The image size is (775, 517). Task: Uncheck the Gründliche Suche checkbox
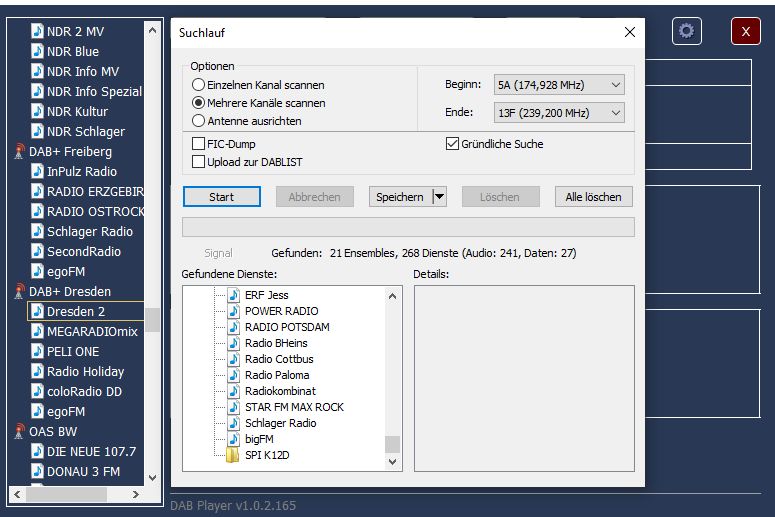pos(452,144)
